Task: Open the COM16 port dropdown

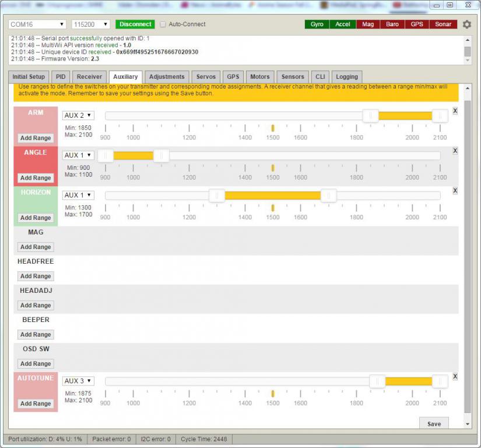Action: tap(37, 24)
